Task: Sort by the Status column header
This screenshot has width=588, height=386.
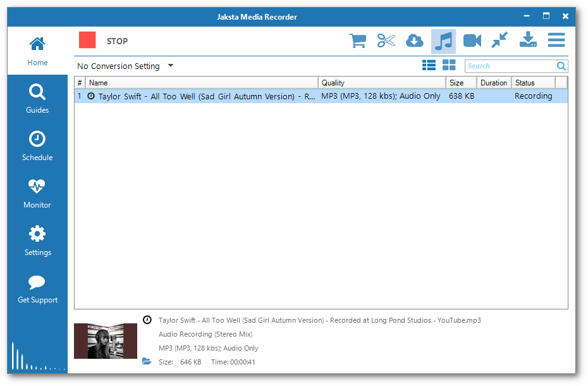Action: [x=533, y=83]
